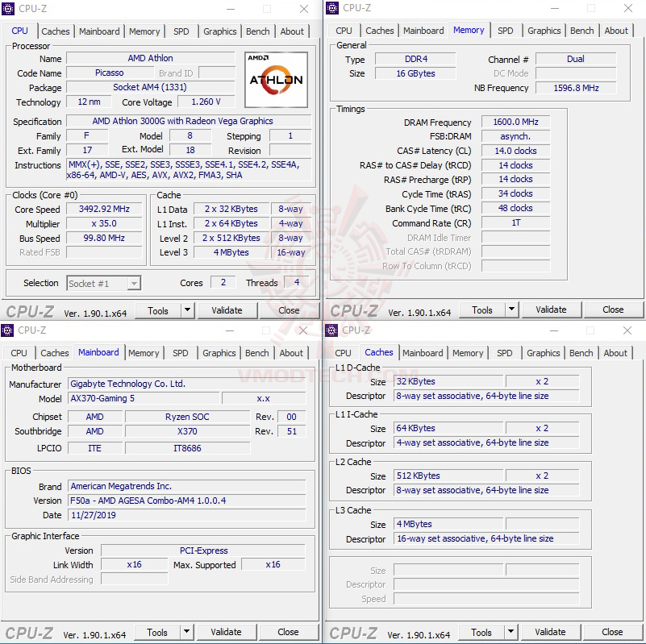Click Threads count value 4
Viewport: 646px width, 644px height.
click(x=297, y=282)
